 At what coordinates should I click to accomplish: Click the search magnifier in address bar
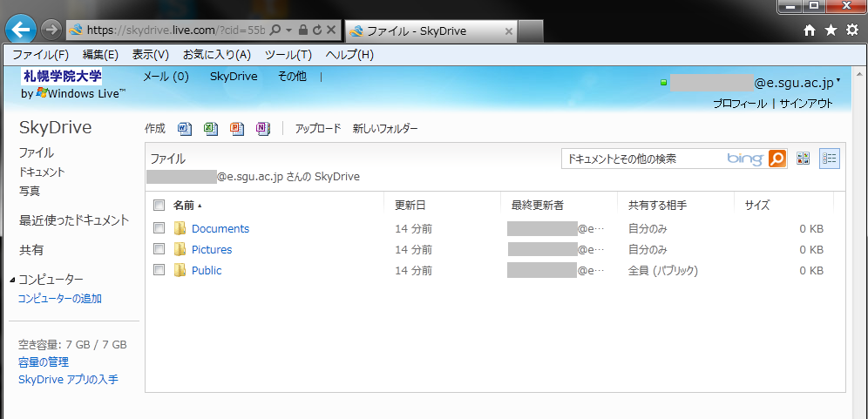(x=275, y=30)
